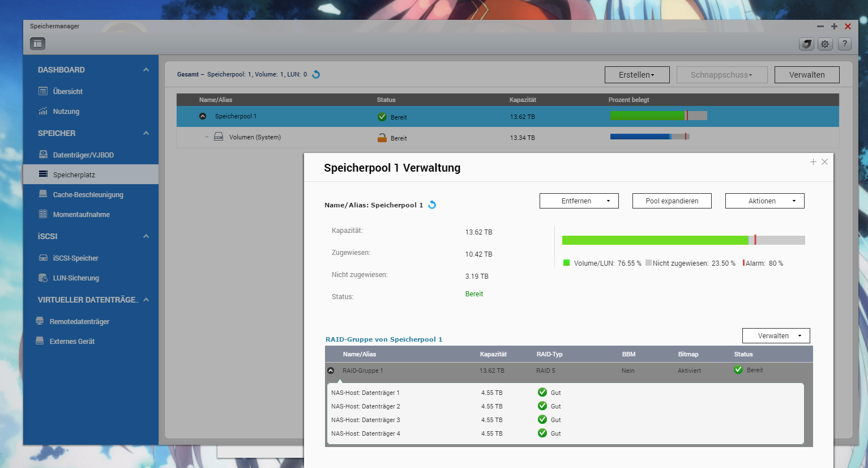Screen dimensions: 868x468
Task: Click the Nutzung chart icon
Action: point(42,111)
